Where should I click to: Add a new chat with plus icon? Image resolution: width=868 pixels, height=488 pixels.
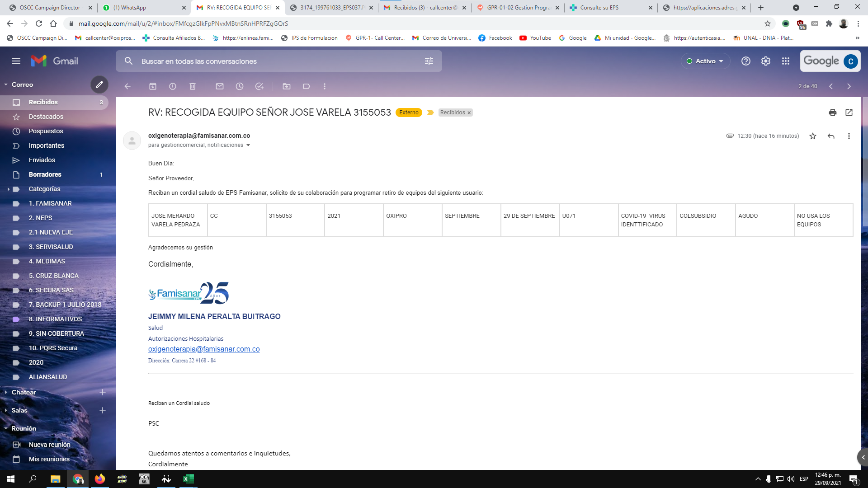tap(103, 392)
